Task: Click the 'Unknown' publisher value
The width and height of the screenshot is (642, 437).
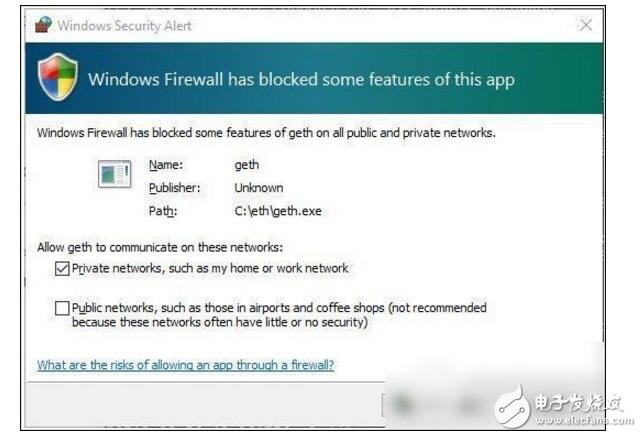Action: tap(258, 188)
